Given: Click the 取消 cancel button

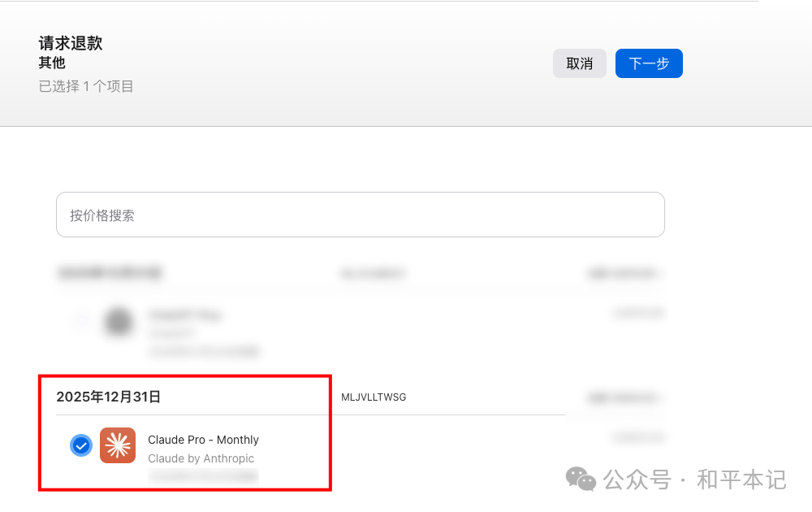Looking at the screenshot, I should tap(579, 63).
